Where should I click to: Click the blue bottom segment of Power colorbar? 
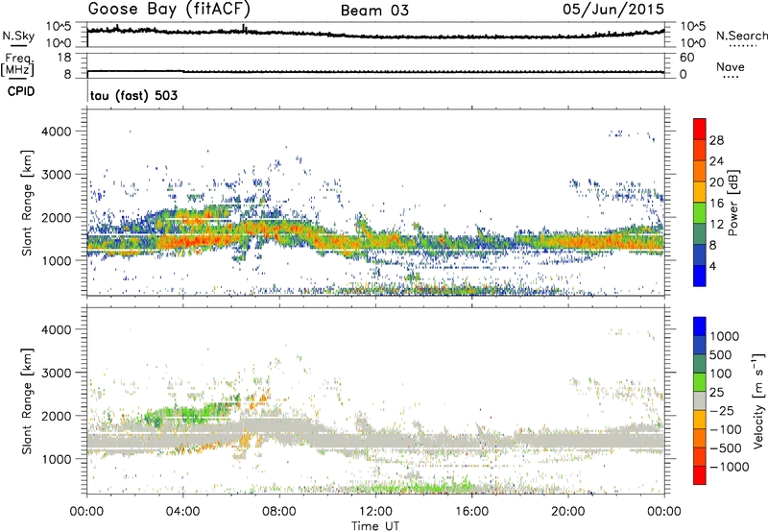pyautogui.click(x=700, y=276)
